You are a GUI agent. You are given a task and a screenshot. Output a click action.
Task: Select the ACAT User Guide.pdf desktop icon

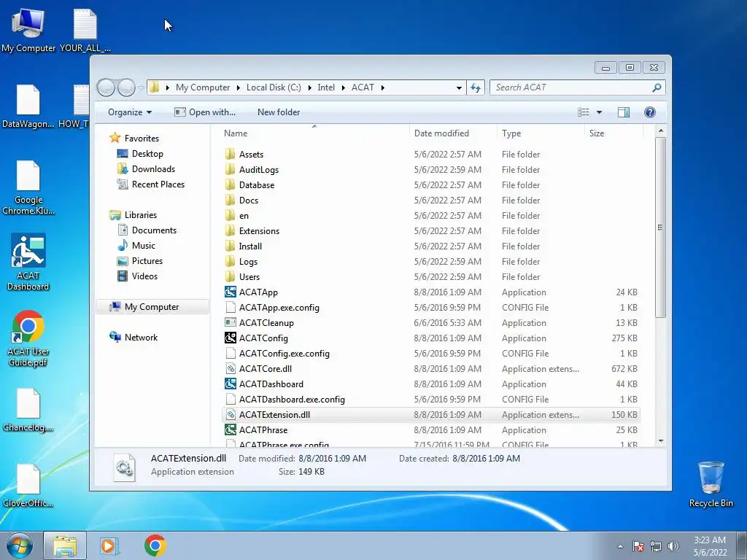pos(28,338)
